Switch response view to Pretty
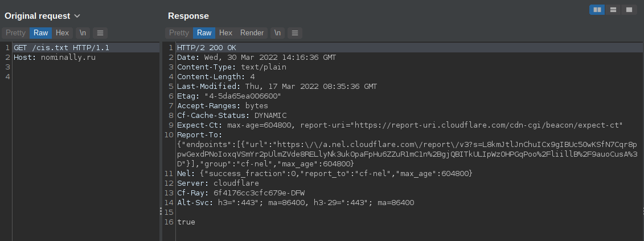 (x=179, y=33)
